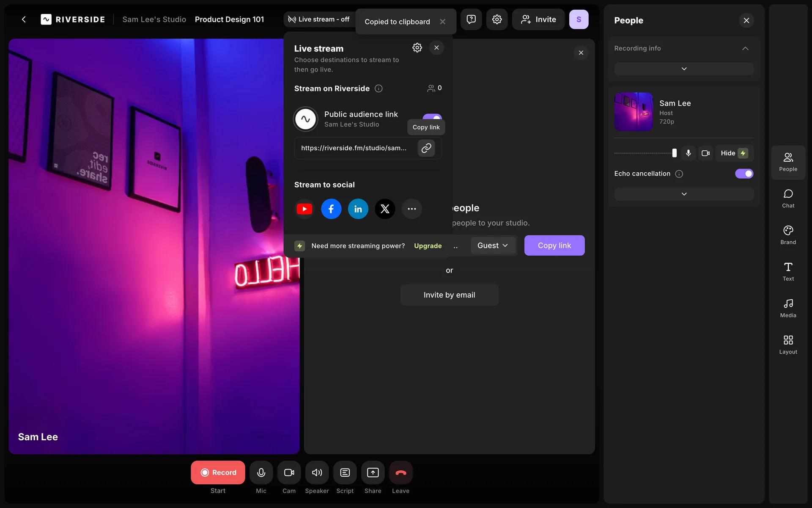
Task: Click the Upgrade link
Action: 428,246
